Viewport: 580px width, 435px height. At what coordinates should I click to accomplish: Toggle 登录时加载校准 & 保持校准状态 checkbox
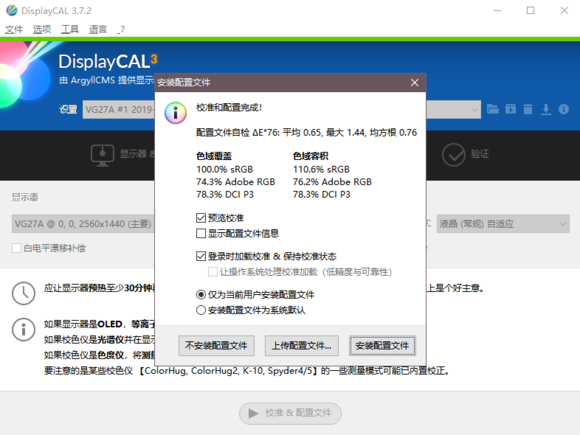[x=201, y=256]
